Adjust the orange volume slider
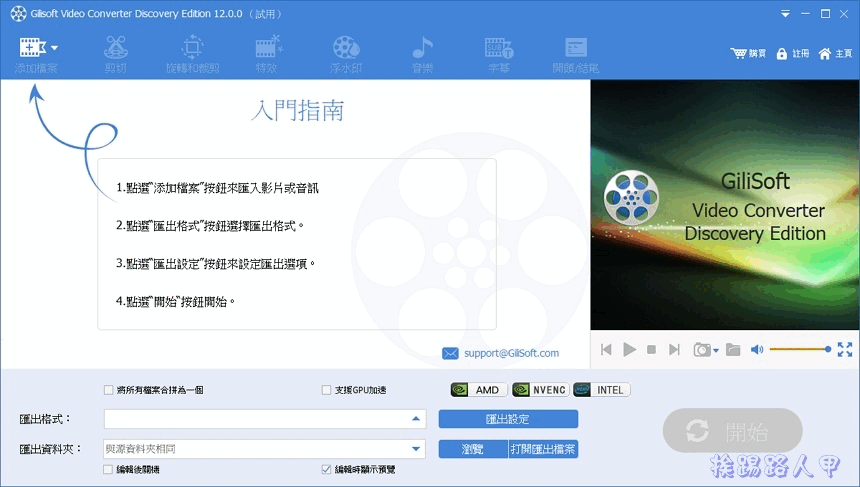This screenshot has width=860, height=487. [800, 349]
